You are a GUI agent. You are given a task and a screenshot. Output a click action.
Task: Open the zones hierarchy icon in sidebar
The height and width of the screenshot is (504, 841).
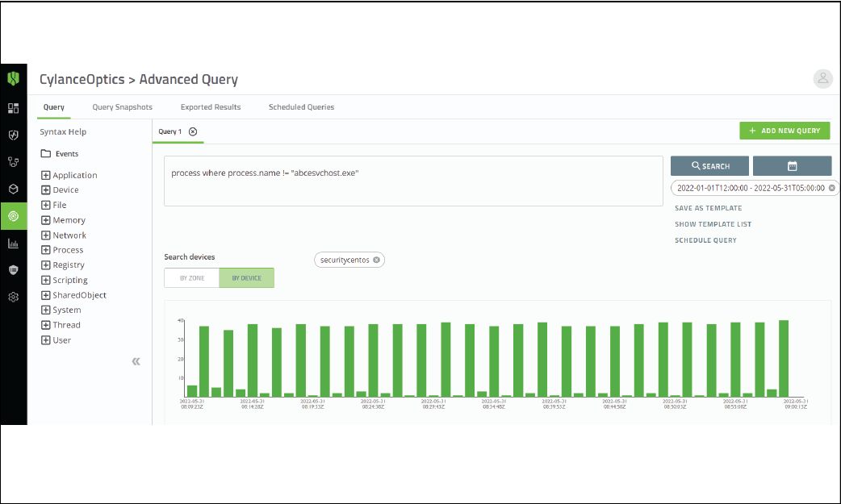pos(14,162)
